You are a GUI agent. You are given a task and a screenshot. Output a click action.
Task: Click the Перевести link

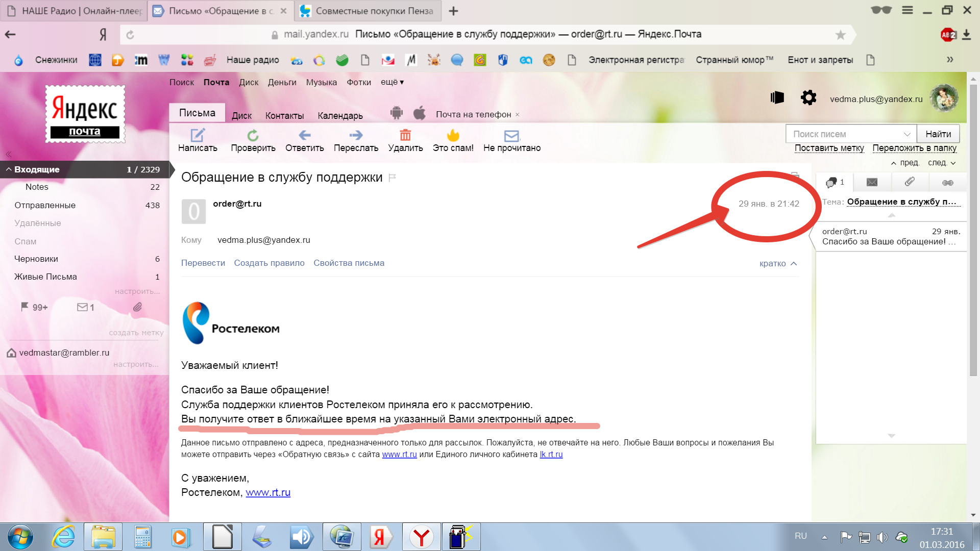coord(203,263)
